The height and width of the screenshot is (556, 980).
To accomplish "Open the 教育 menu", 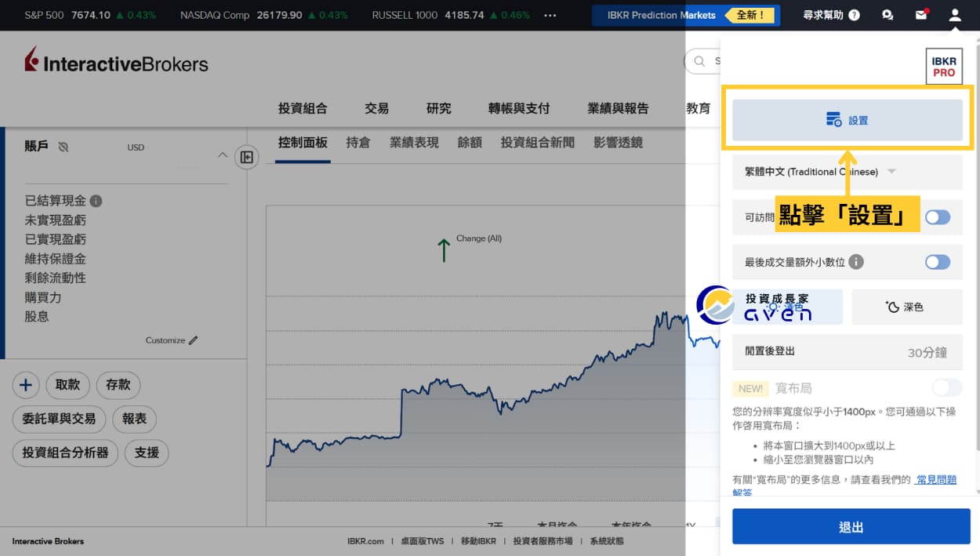I will click(x=699, y=108).
